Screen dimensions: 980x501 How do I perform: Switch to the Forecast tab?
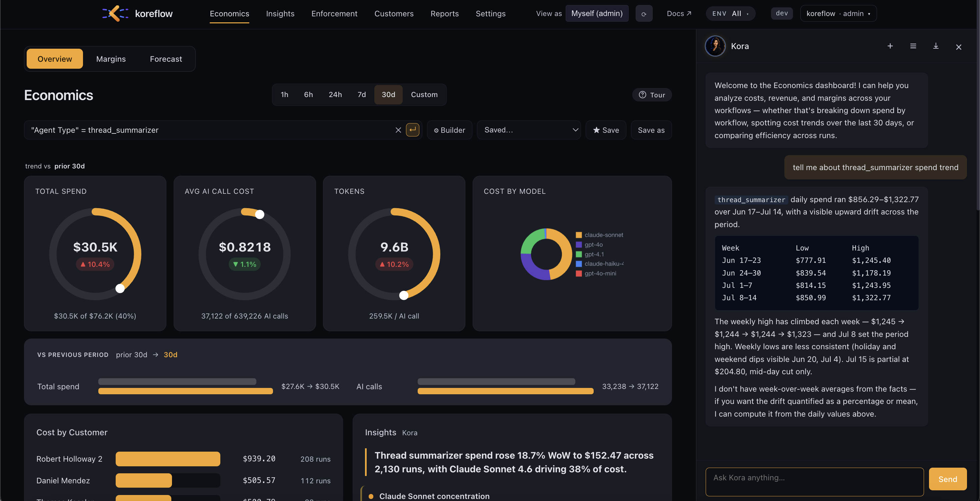(166, 59)
